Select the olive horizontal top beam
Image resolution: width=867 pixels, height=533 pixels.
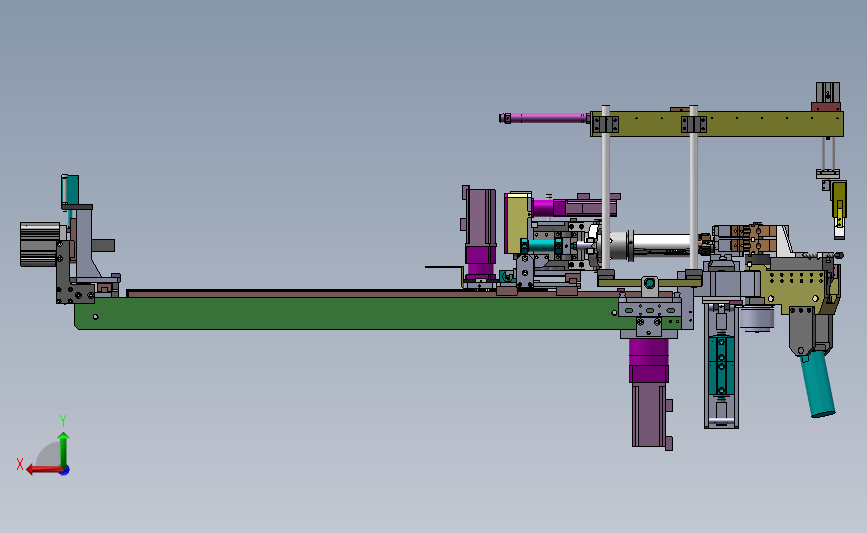[717, 124]
